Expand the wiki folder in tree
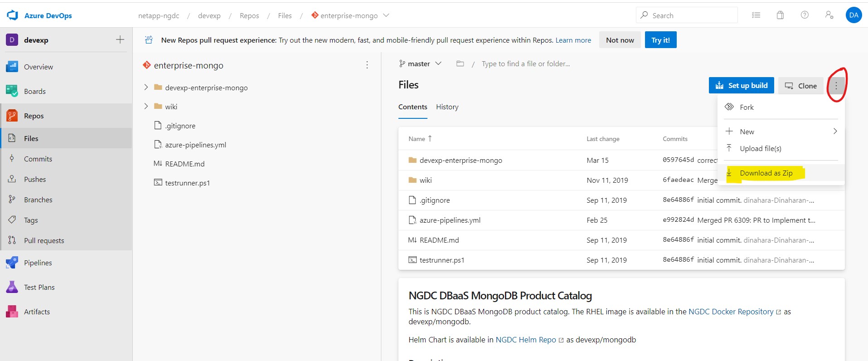The width and height of the screenshot is (868, 361). coord(146,106)
